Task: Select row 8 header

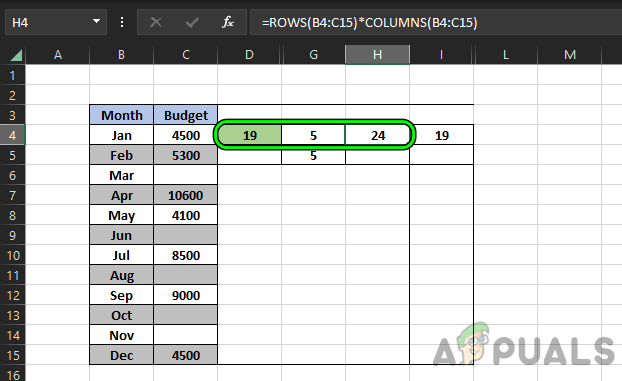Action: point(13,216)
